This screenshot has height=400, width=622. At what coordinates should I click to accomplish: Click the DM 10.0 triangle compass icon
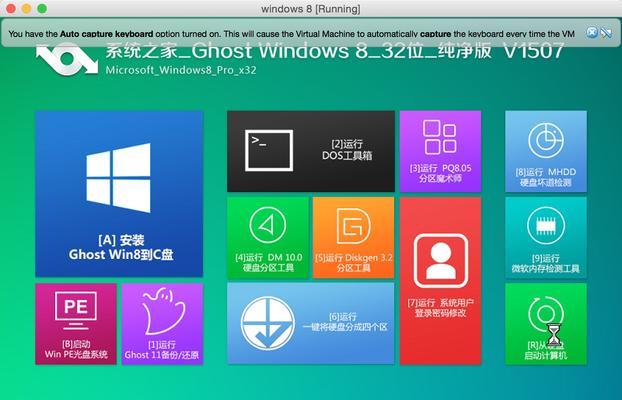(268, 225)
